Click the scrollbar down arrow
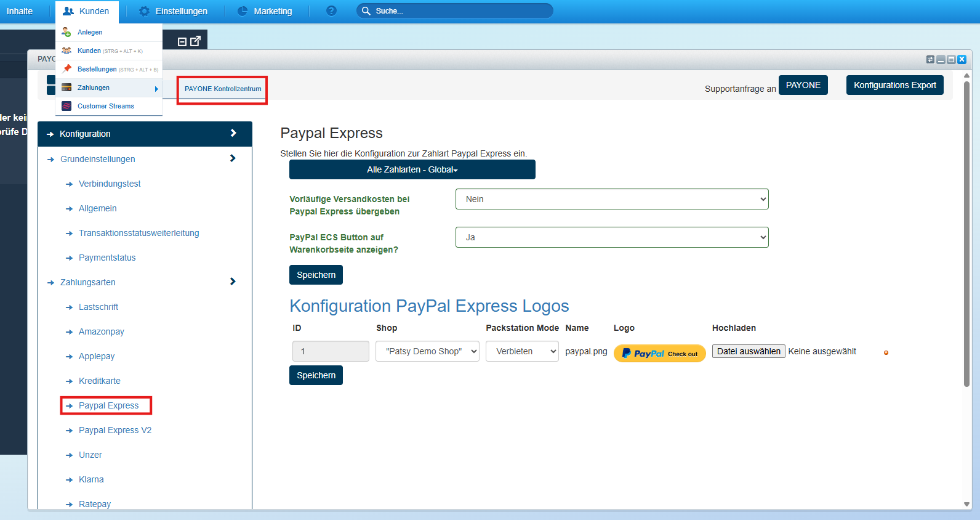980x520 pixels. [x=966, y=504]
